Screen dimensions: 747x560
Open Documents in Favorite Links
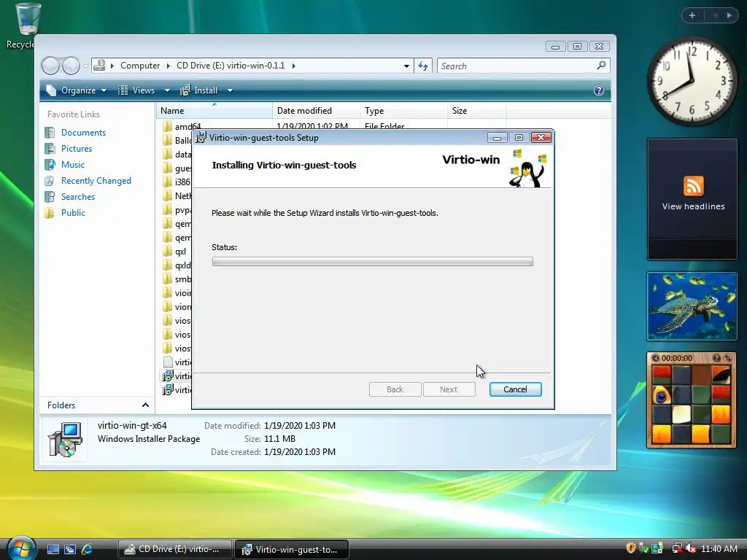click(83, 133)
